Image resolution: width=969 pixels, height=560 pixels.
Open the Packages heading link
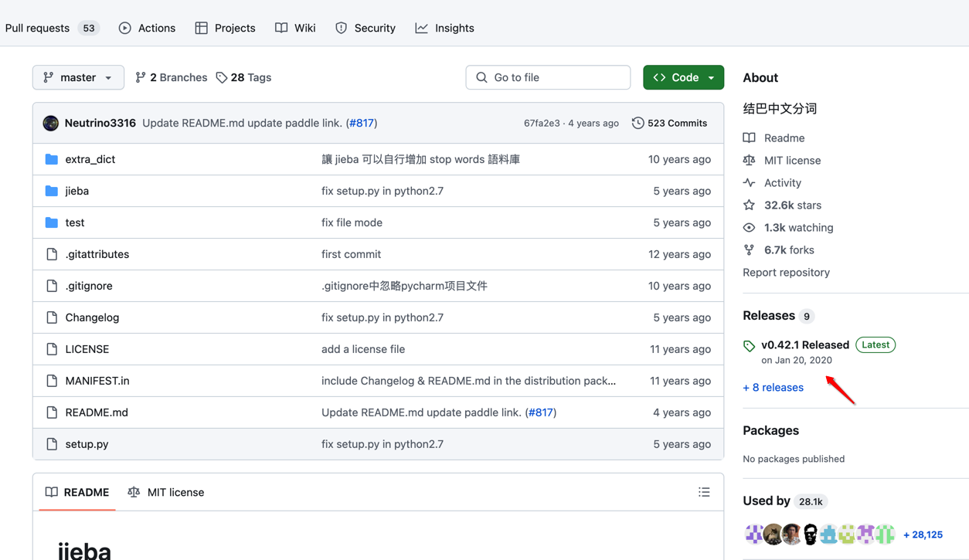pyautogui.click(x=770, y=430)
